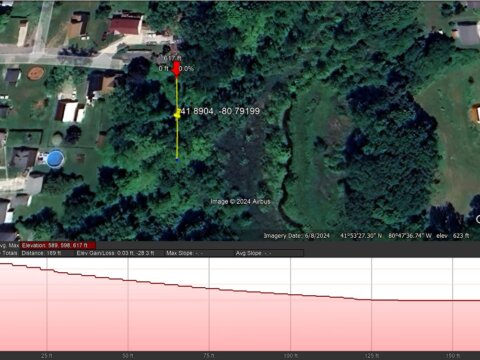Click the Imagery Date 6/8/2024 text

click(297, 236)
